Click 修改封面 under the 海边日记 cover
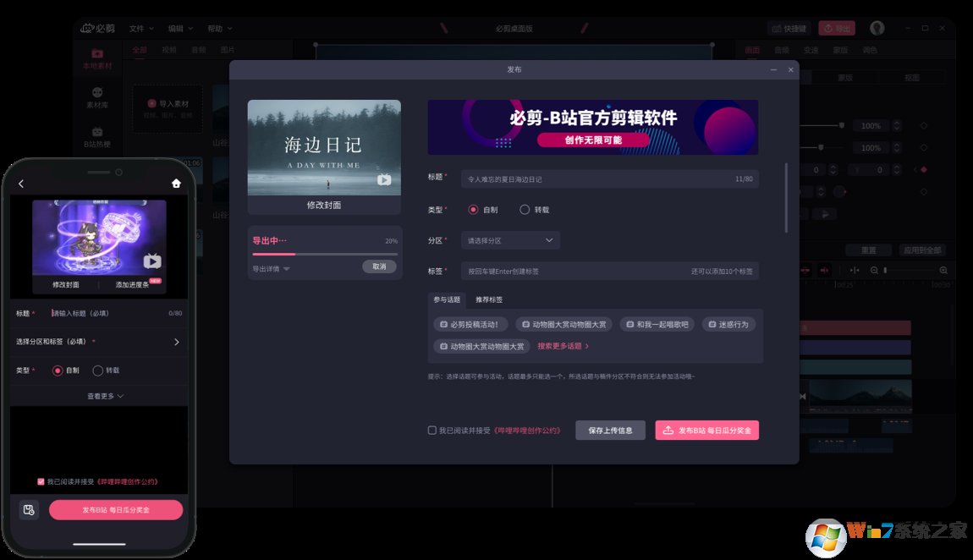The width and height of the screenshot is (973, 560). click(x=324, y=205)
